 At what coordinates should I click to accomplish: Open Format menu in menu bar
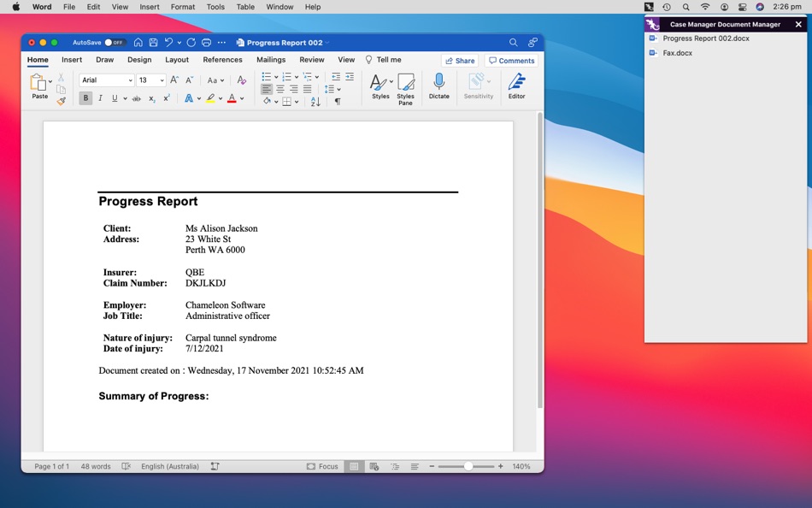click(183, 7)
